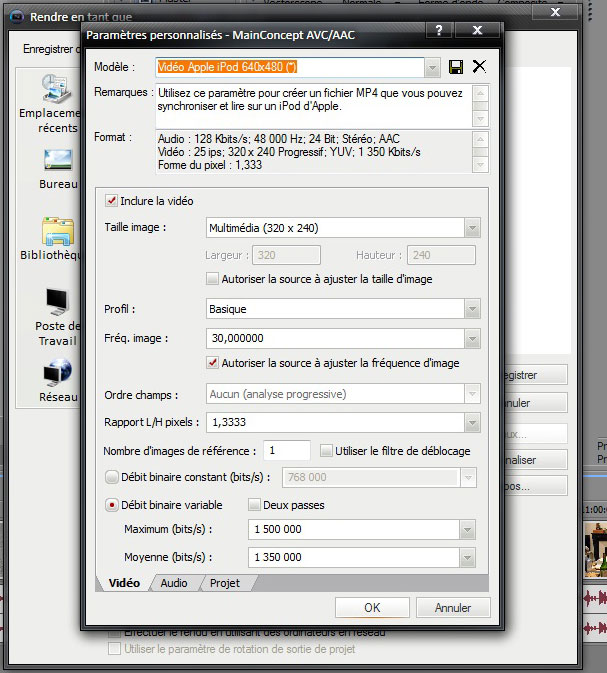This screenshot has width=607, height=673.
Task: Expand the Fréq. image dropdown
Action: coord(472,339)
